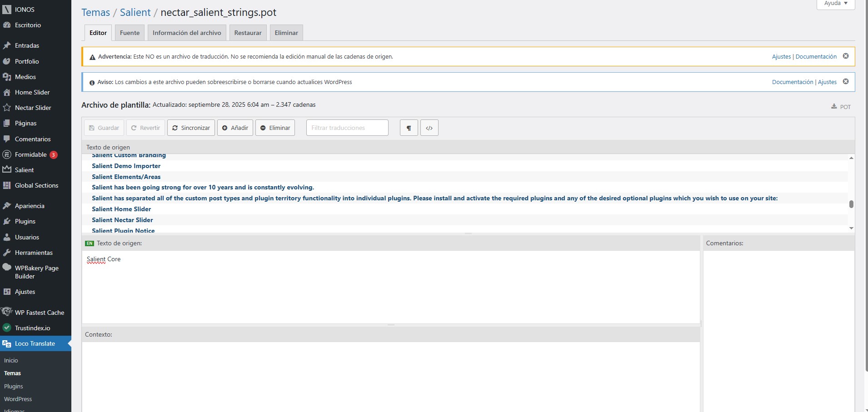
Task: Toggle invisible characters pilcrow button
Action: 409,128
